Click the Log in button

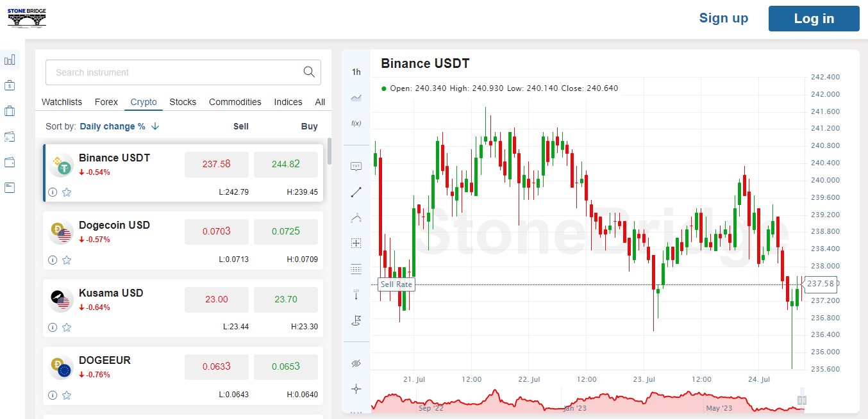click(x=814, y=19)
